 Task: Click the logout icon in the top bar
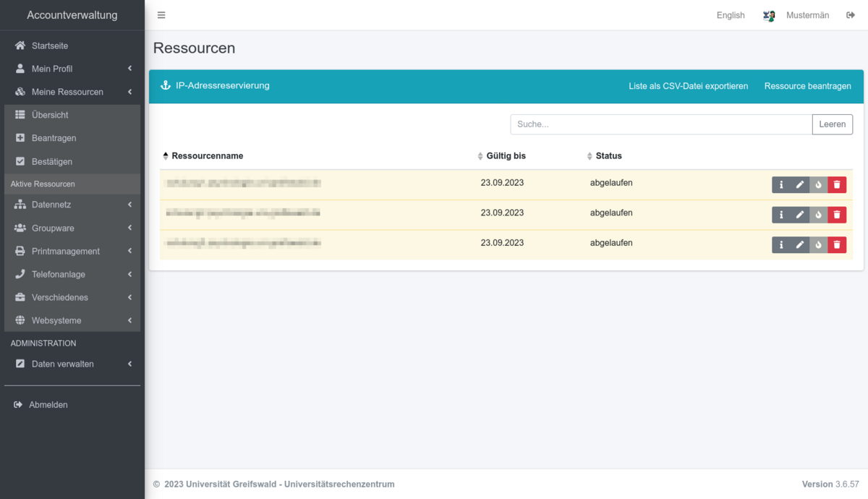tap(851, 15)
